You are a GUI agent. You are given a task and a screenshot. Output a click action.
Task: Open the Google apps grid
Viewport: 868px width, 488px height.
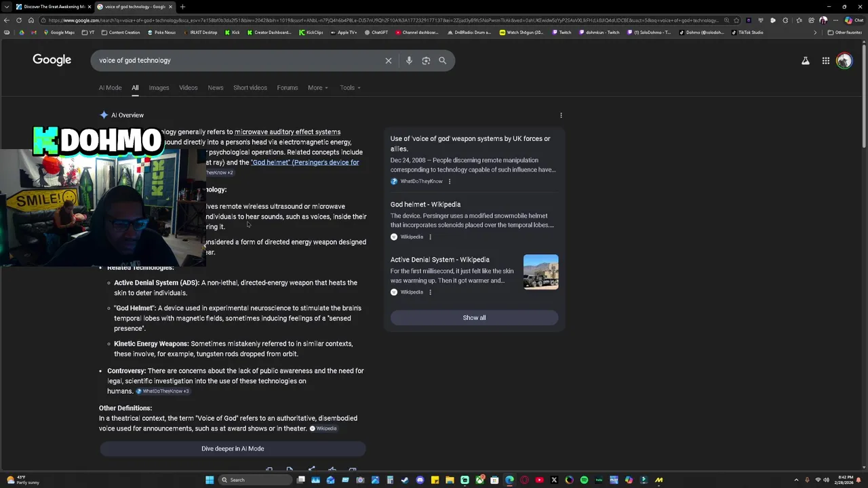(x=826, y=60)
